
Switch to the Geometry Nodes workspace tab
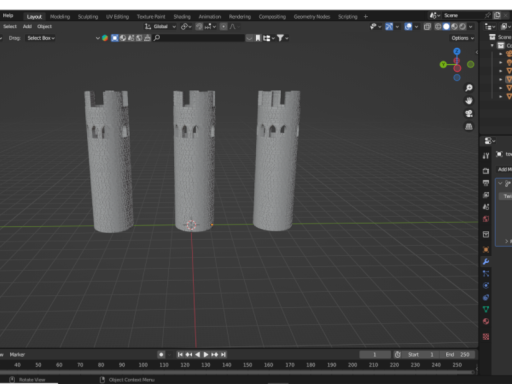(x=312, y=17)
